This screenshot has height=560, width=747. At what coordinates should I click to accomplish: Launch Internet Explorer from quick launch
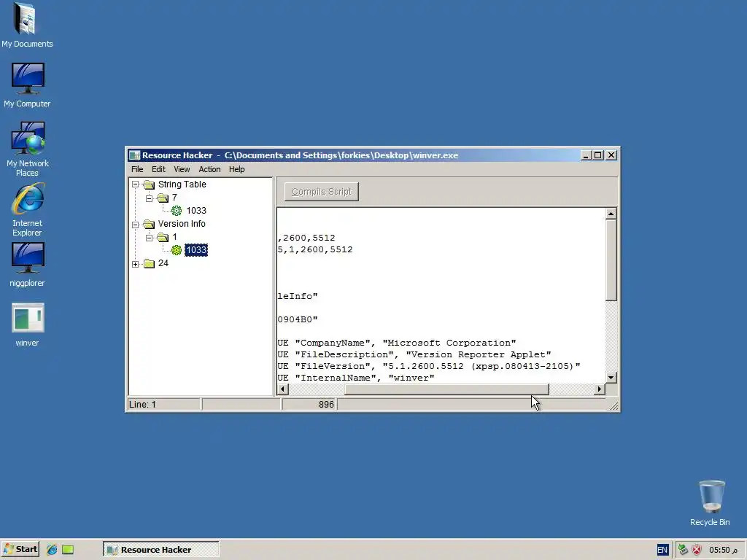pyautogui.click(x=52, y=550)
